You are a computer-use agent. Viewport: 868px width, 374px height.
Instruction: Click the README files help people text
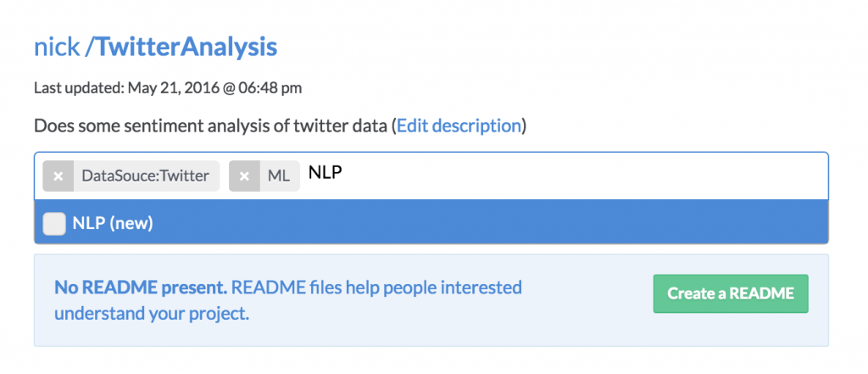point(376,288)
